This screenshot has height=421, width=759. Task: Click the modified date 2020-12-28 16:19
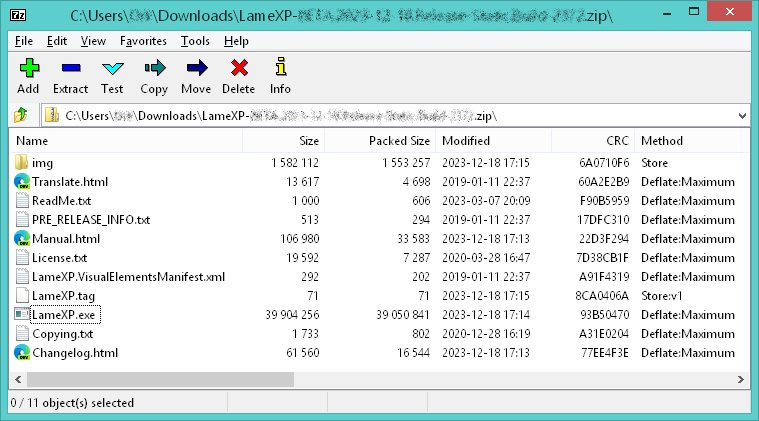[486, 334]
